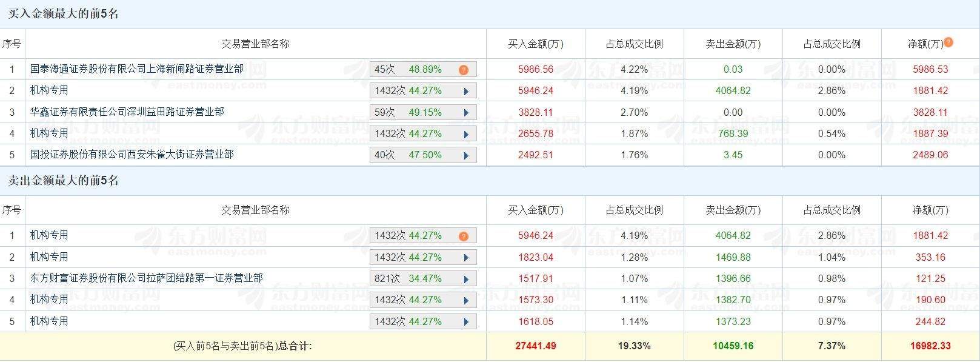Expand the arrow in sell-table row 4 机构专用
980x362 pixels.
pyautogui.click(x=466, y=301)
